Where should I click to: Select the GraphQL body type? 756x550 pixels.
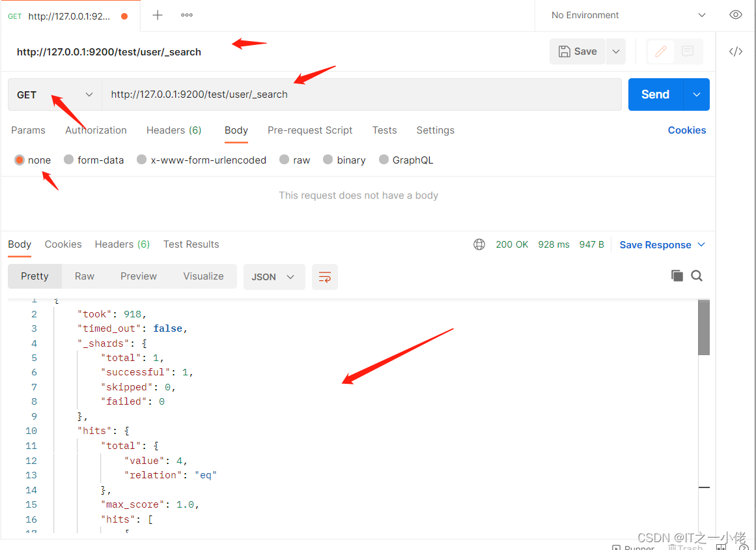[x=406, y=160]
